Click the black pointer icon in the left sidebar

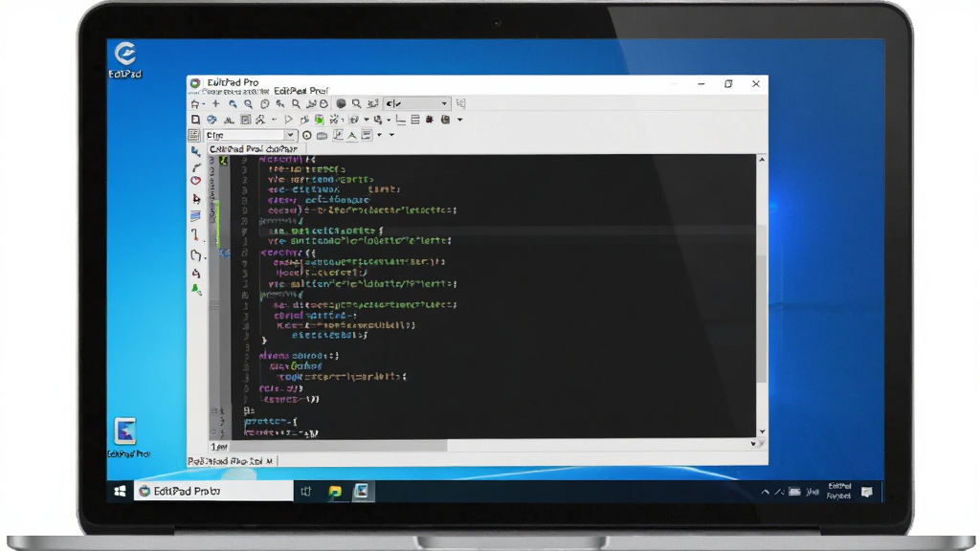[196, 199]
